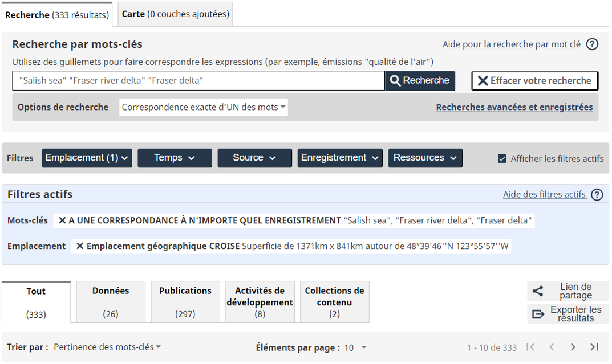Click the Lien de partage share icon
Screen dimensions: 612x364
tap(537, 291)
